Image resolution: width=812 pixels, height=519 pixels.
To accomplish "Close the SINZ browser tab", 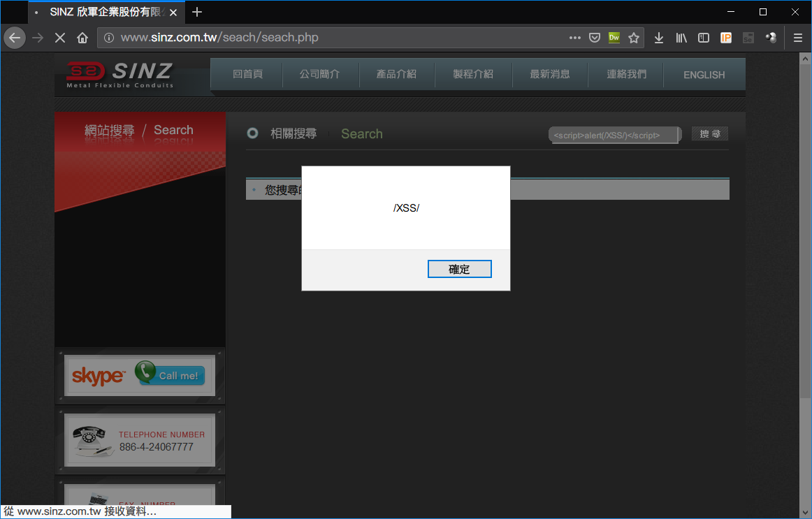I will [173, 13].
